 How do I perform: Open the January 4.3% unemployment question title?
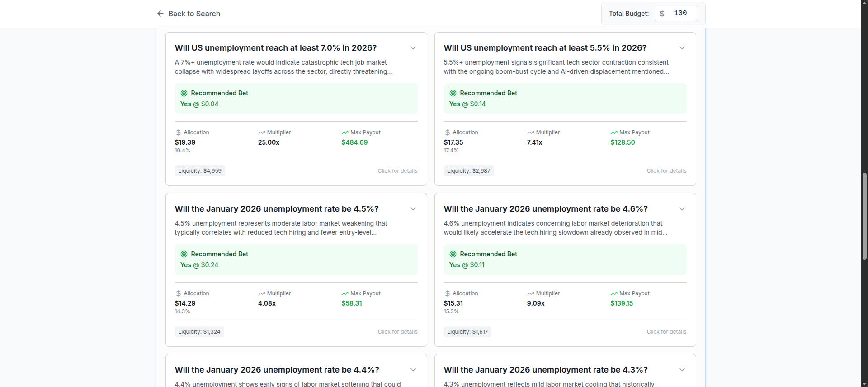(546, 370)
